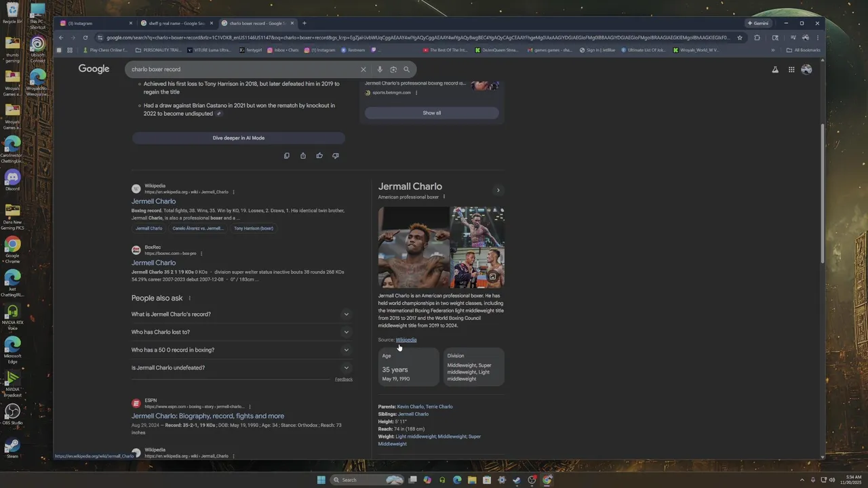
Task: Reload the page in Chrome
Action: tap(85, 37)
